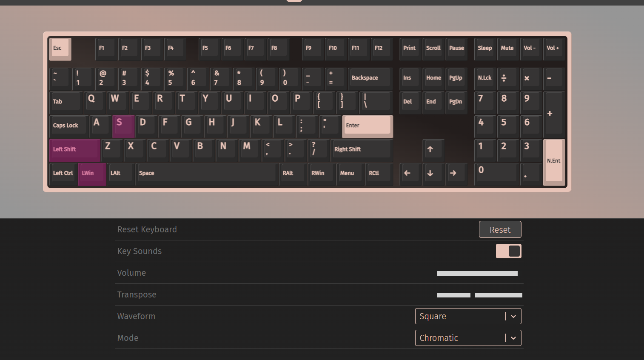
Task: Click the RCtl key
Action: [x=379, y=174]
